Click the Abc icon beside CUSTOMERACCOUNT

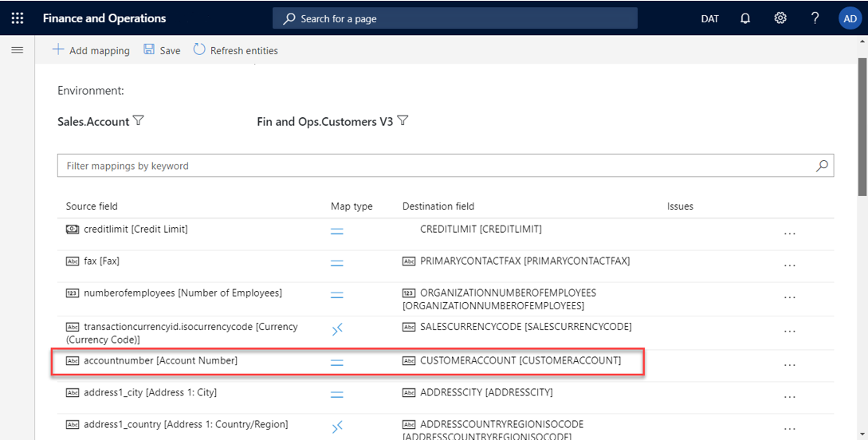[409, 361]
